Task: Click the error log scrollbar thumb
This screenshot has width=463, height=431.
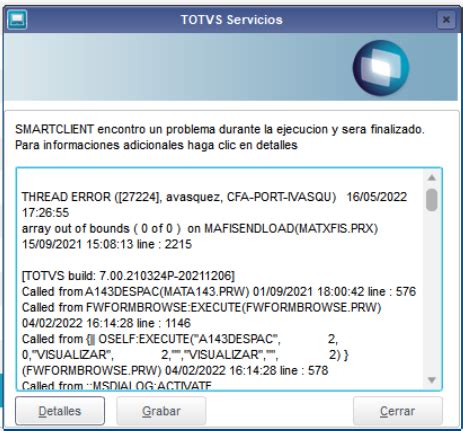Action: click(x=432, y=200)
